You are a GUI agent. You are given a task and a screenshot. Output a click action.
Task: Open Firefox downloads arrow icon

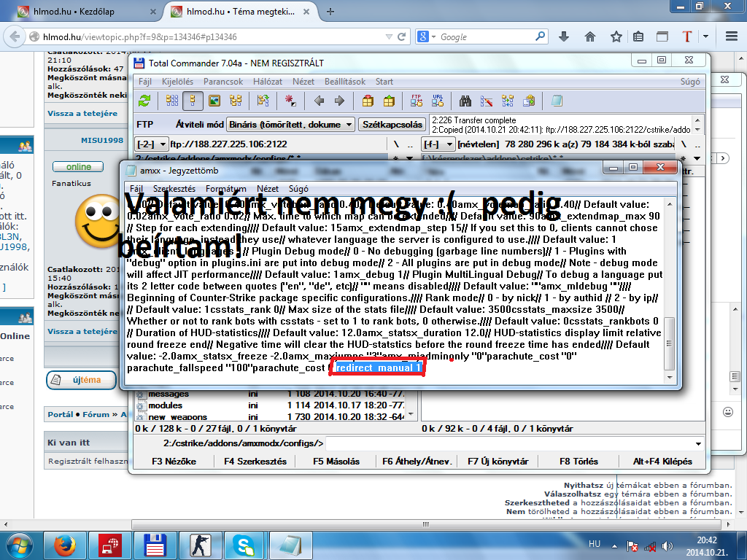(x=564, y=36)
